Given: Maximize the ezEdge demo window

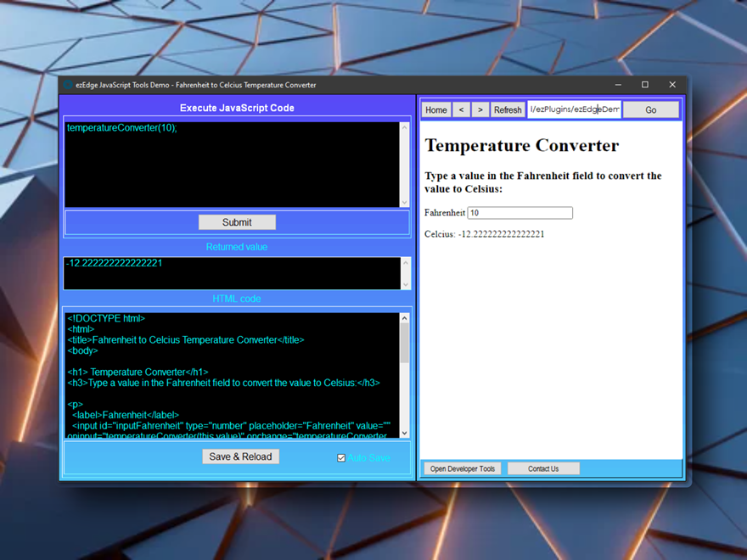Looking at the screenshot, I should click(x=645, y=85).
